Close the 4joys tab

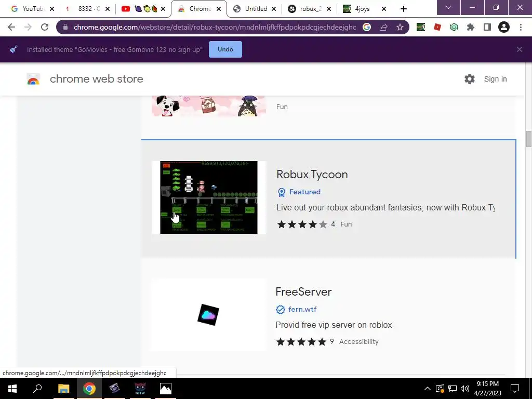click(384, 9)
